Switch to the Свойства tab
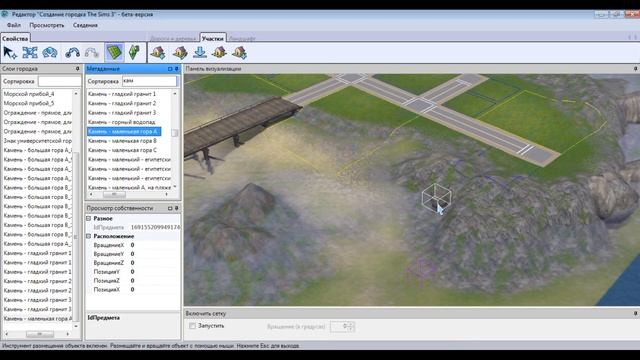This screenshot has width=640, height=360. coord(15,38)
